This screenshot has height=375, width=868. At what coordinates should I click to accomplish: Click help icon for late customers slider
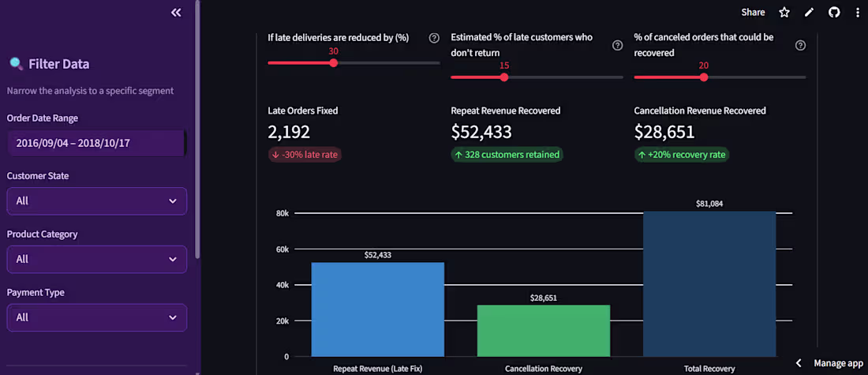pos(617,46)
